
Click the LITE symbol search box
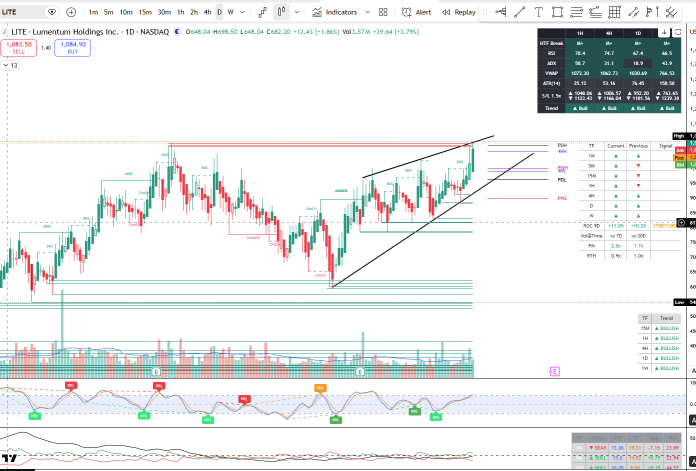coord(22,12)
